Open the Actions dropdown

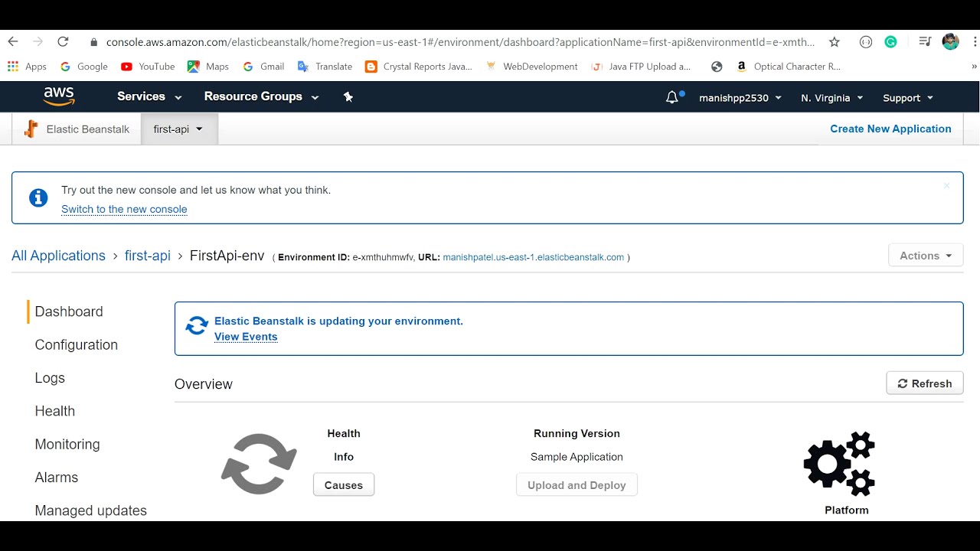[926, 256]
